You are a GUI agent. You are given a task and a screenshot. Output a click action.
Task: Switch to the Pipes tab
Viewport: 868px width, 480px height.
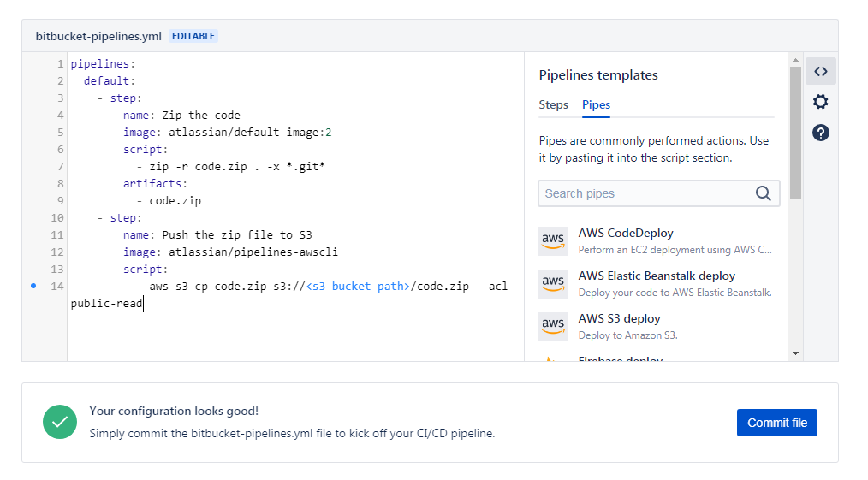pyautogui.click(x=596, y=104)
